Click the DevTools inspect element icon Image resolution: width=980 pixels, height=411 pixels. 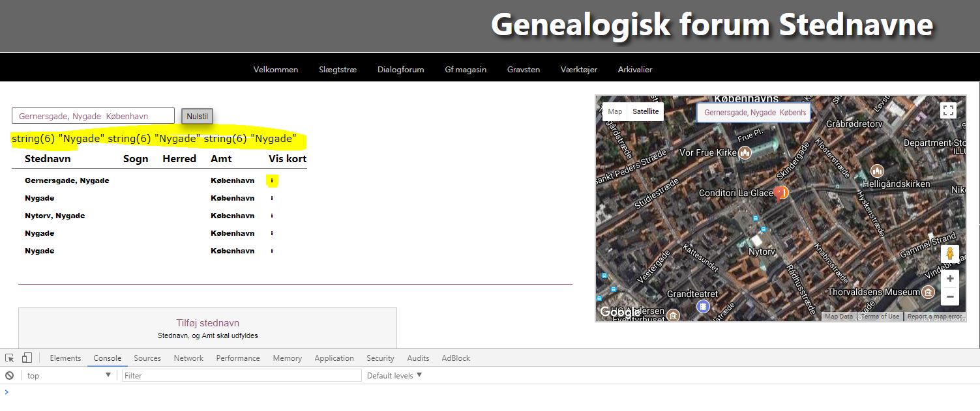(x=9, y=358)
